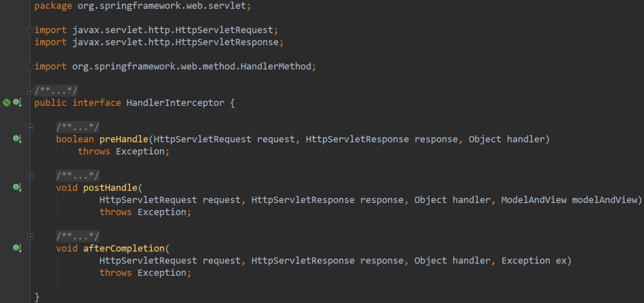Expand the folded Javadoc above HandlerInterceptor interface
This screenshot has height=303, width=644.
point(30,91)
